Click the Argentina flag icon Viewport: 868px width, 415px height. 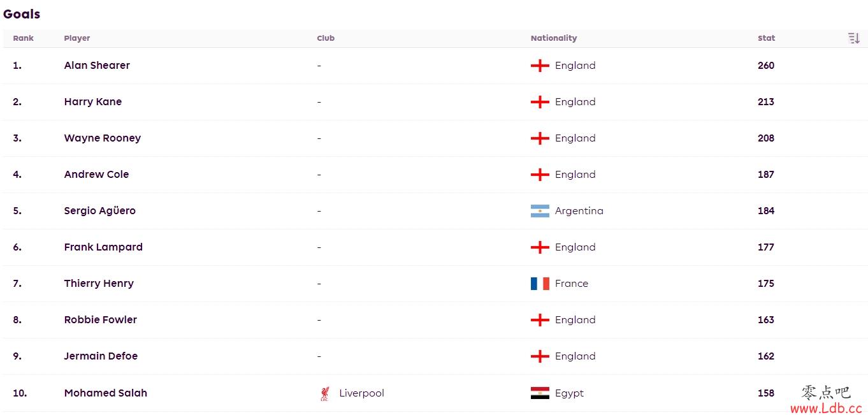click(540, 211)
